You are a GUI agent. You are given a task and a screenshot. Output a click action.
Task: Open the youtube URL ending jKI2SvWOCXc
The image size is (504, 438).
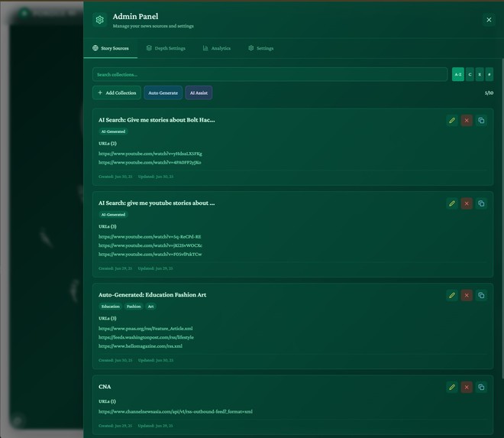click(x=150, y=245)
